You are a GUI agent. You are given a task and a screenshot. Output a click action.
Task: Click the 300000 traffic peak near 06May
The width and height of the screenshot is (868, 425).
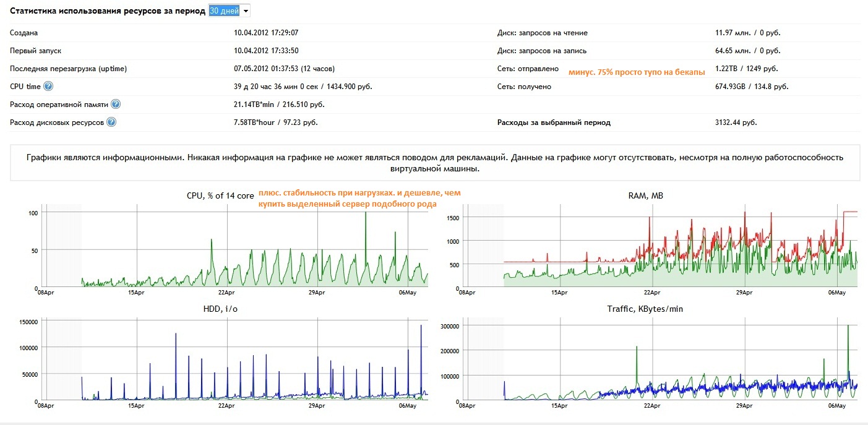click(848, 327)
